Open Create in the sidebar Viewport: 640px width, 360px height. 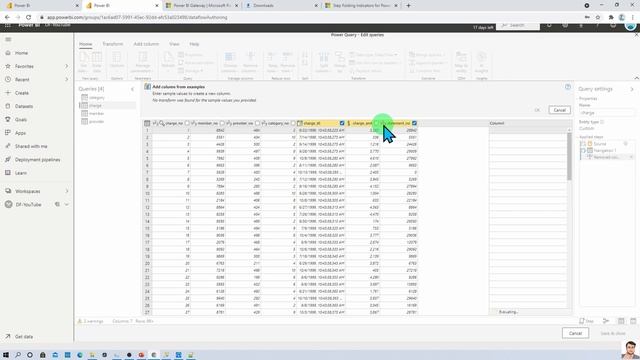[22, 93]
